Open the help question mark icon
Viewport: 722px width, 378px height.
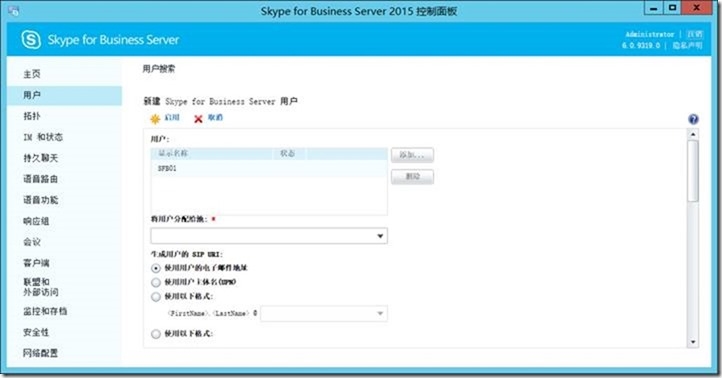point(693,119)
